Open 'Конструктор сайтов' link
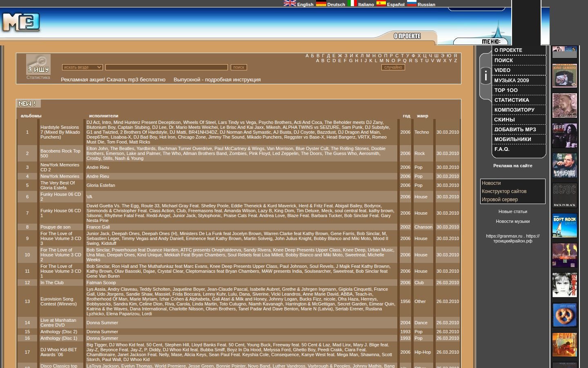Screen dimensions: 588x368 pyautogui.click(x=504, y=191)
